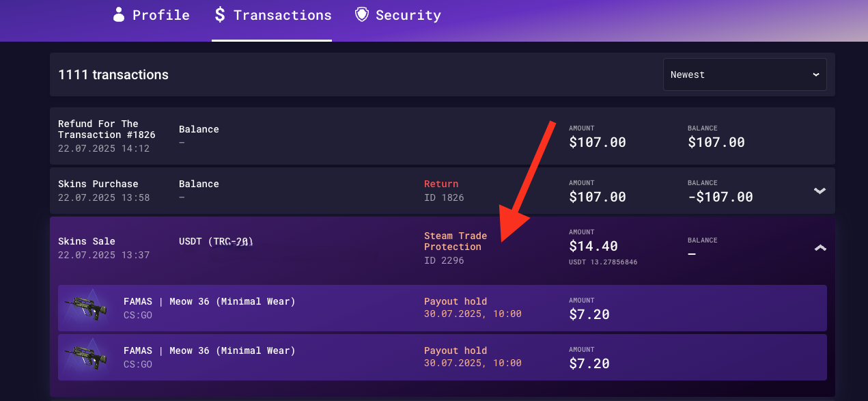Click the first item's Payout hold label

[456, 301]
